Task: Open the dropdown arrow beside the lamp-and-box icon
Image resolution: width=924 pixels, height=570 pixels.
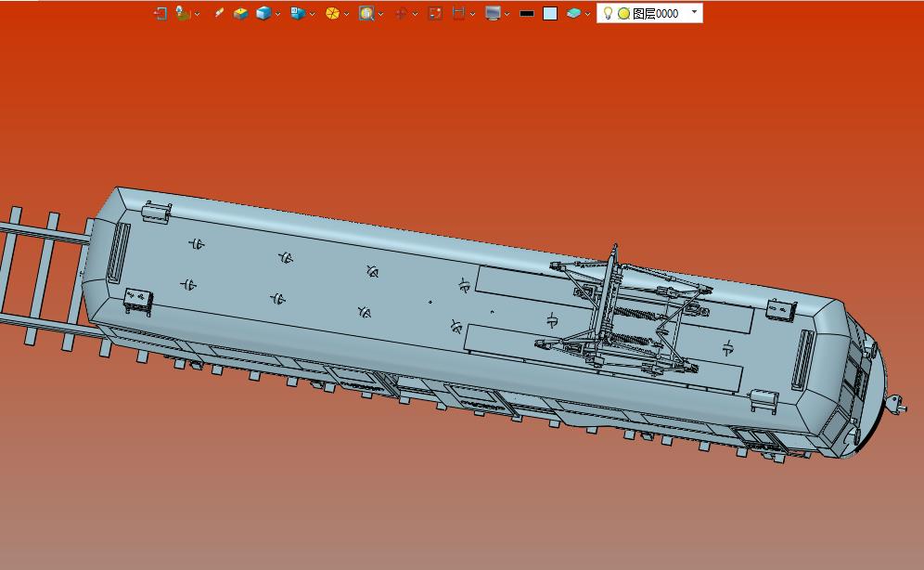Action: pos(197,14)
